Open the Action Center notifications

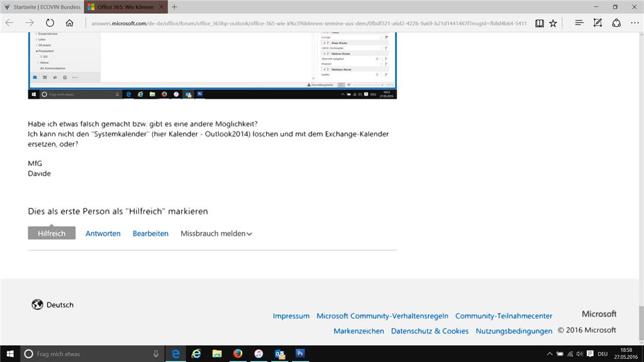click(590, 354)
